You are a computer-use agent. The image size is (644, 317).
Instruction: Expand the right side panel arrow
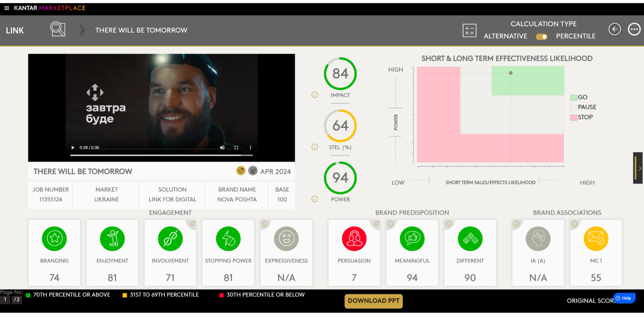point(638,168)
